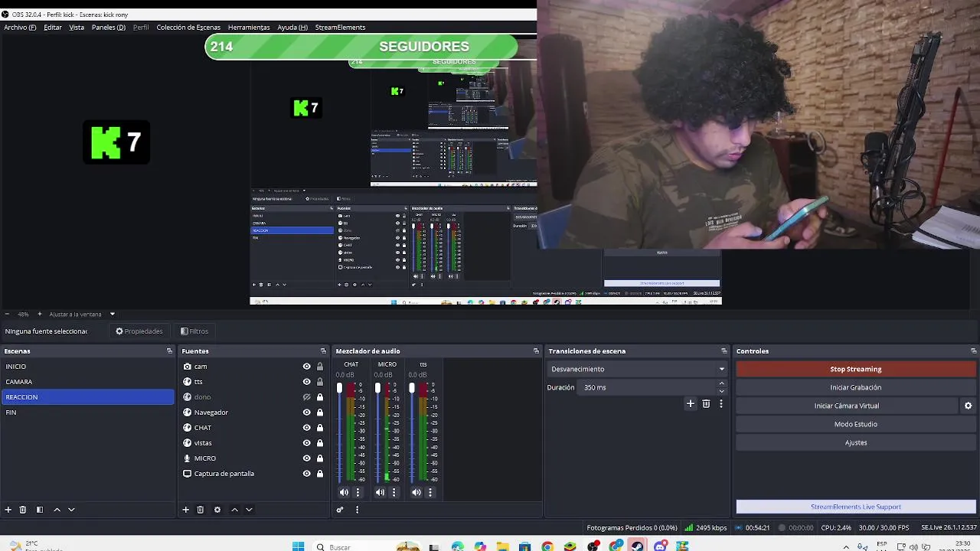Mute the MICRO audio channel
The width and height of the screenshot is (980, 551).
(380, 492)
